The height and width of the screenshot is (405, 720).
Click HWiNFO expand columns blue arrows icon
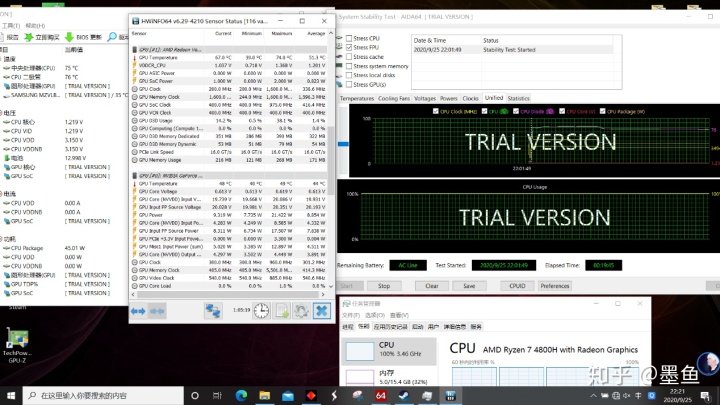point(138,311)
